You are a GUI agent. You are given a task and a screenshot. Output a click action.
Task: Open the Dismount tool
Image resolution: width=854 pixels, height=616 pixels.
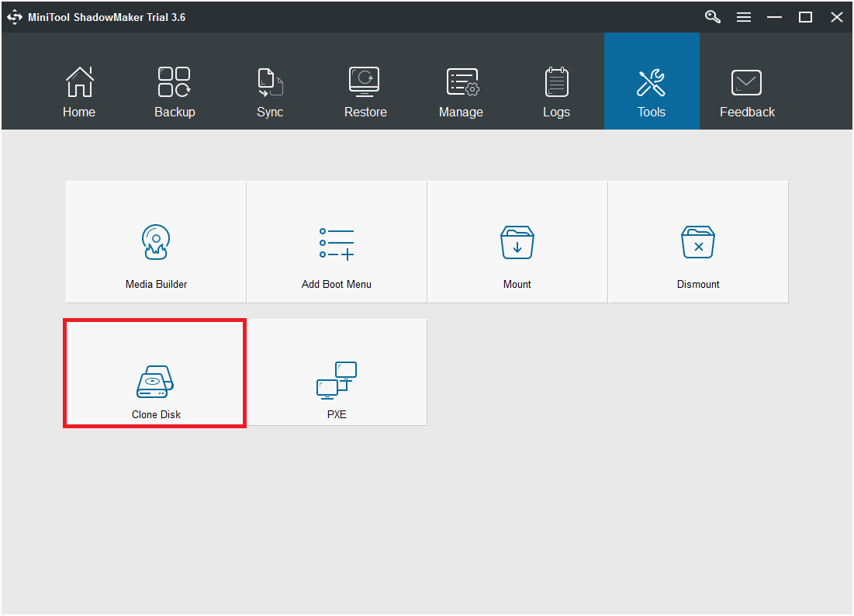coord(698,242)
